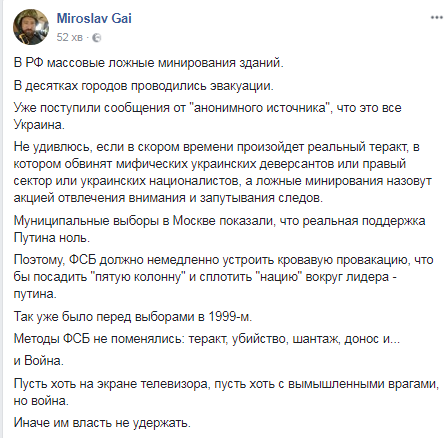Open the Miroslav Gai profile name link

[x=94, y=18]
